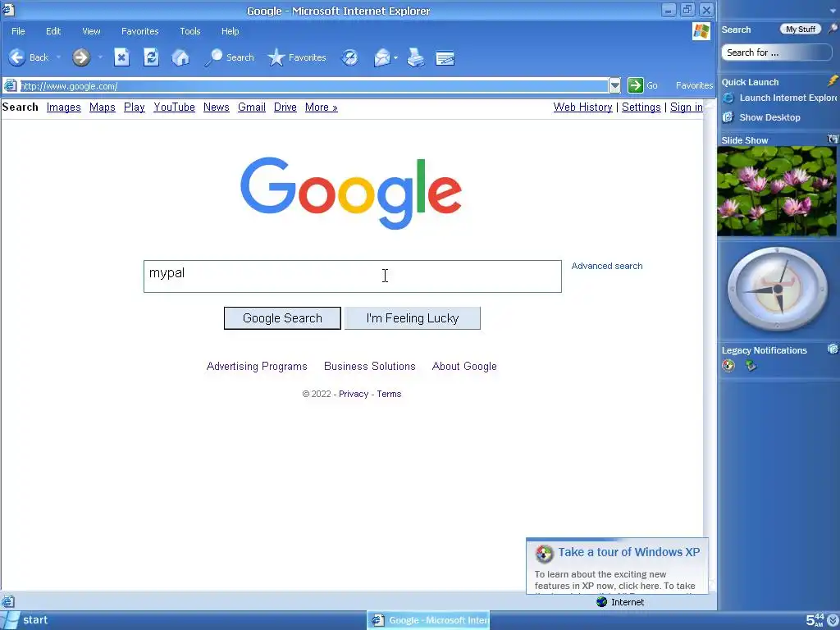Expand the Back button history dropdown
Screen dimensions: 840x630
pyautogui.click(x=58, y=57)
